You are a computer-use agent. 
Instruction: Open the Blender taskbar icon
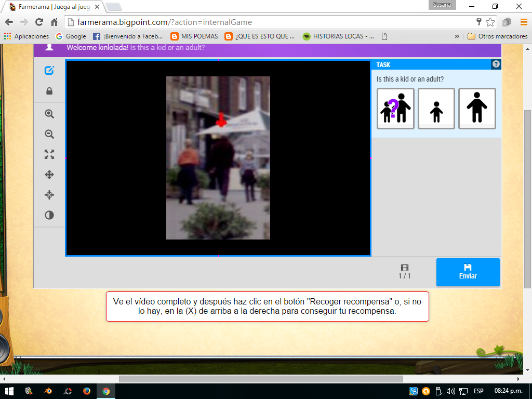(x=48, y=391)
